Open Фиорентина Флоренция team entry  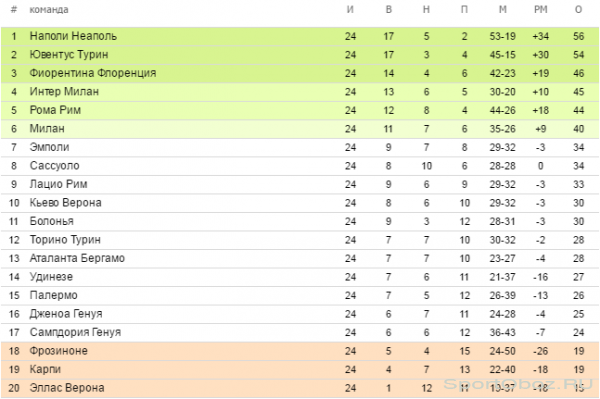tap(93, 73)
